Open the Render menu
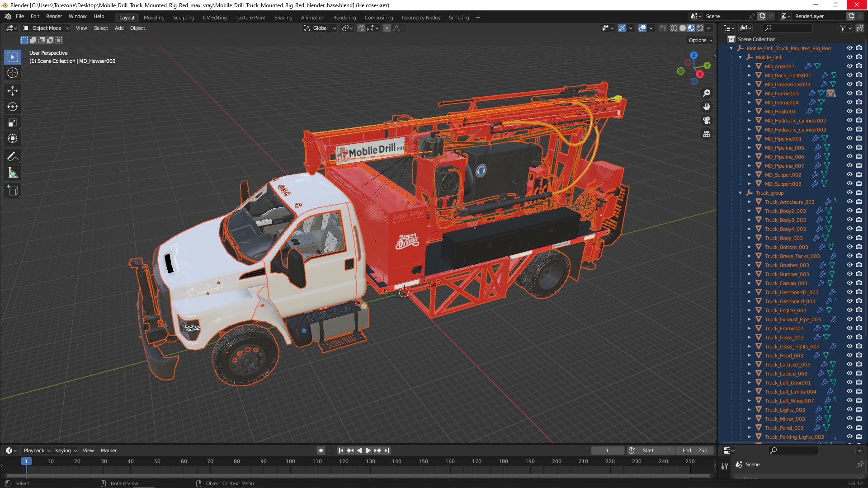Screen dimensions: 868x488 [54, 16]
